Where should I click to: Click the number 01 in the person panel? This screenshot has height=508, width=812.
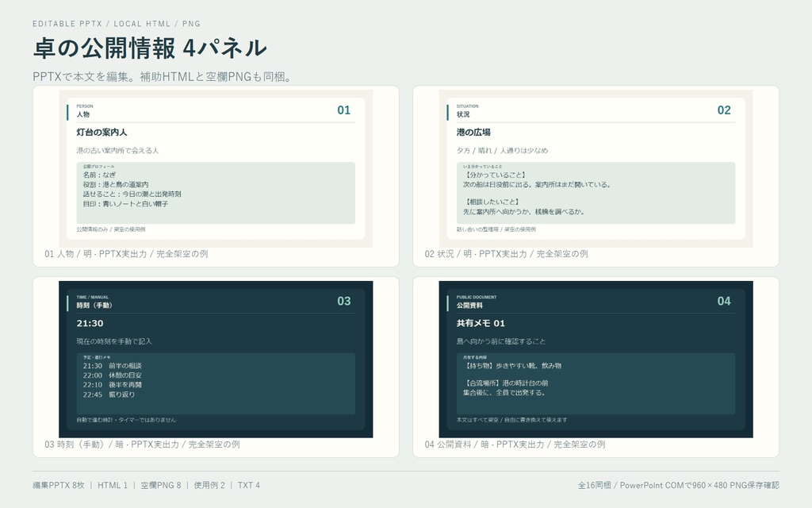[344, 110]
